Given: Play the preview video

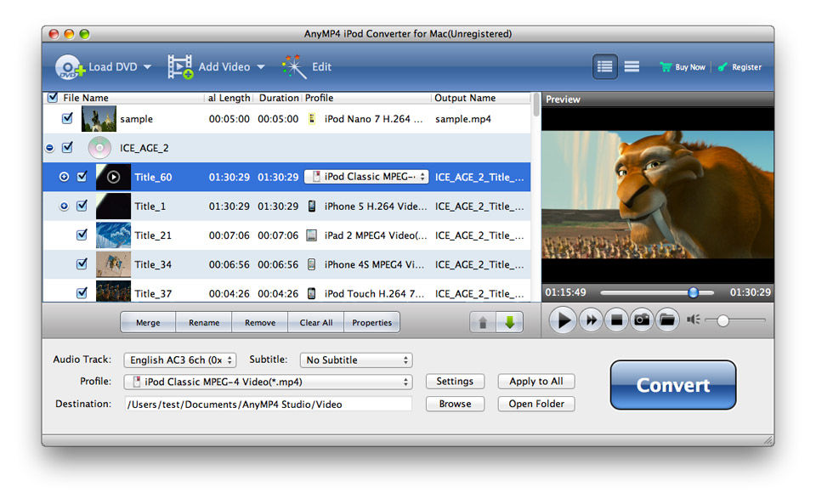Looking at the screenshot, I should click(x=563, y=320).
